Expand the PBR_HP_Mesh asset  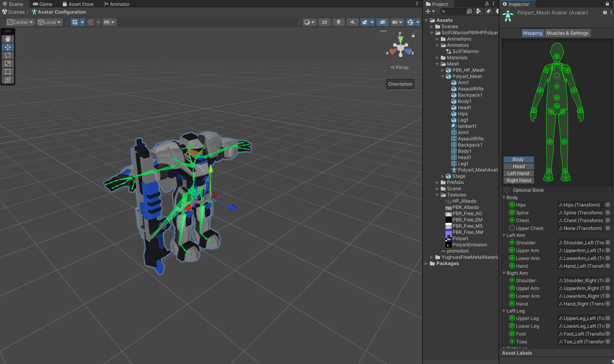pos(443,70)
